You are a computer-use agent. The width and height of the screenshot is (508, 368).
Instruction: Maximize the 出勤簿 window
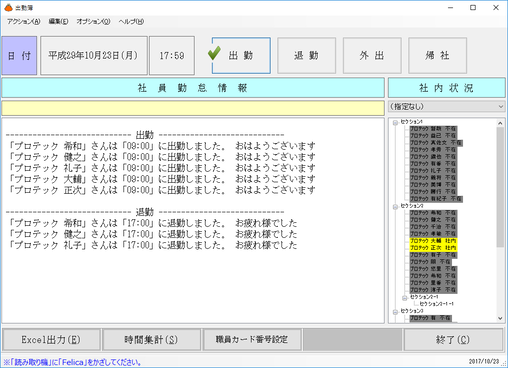tap(473, 8)
